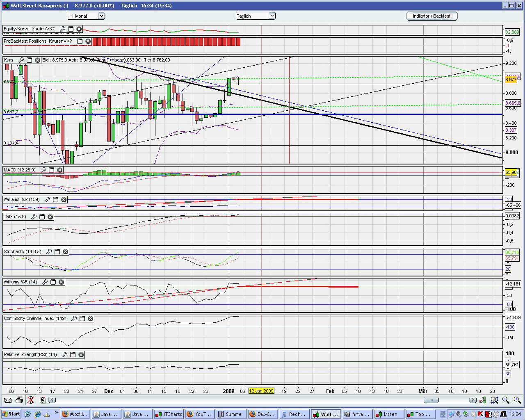Switch to YouTube Firefox taskbar window
The height and width of the screenshot is (420, 525).
(x=200, y=414)
